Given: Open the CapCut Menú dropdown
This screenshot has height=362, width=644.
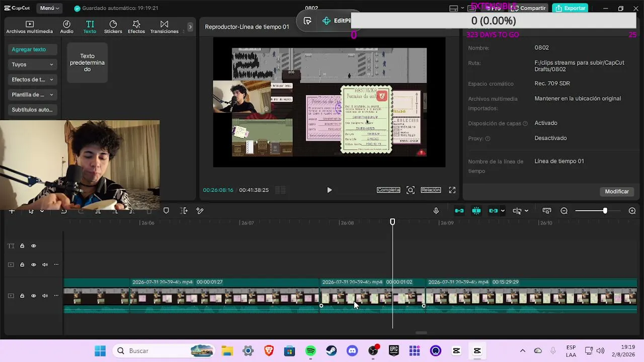Looking at the screenshot, I should coord(50,8).
